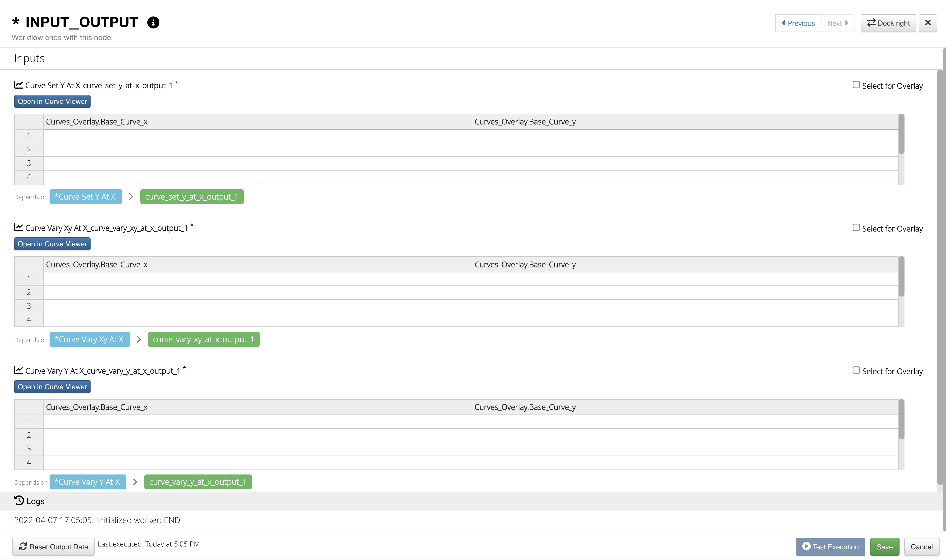The image size is (946, 560).
Task: Click row 2 Base_Curve_x cell in Curve Set Y table
Action: [x=258, y=150]
